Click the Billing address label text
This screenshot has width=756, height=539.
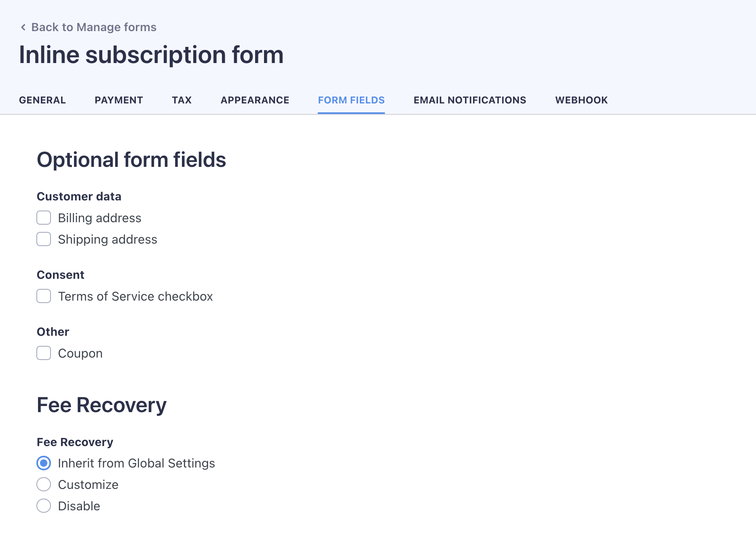tap(100, 218)
